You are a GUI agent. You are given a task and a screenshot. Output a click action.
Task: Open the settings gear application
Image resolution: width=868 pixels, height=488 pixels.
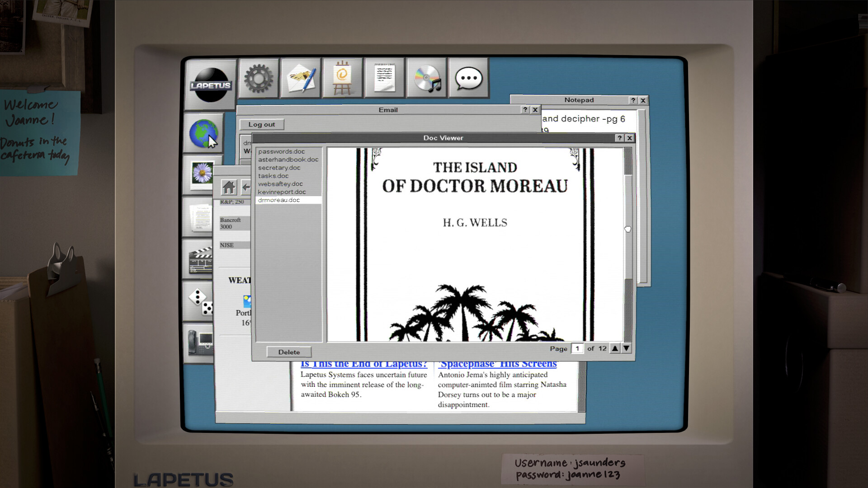[258, 78]
